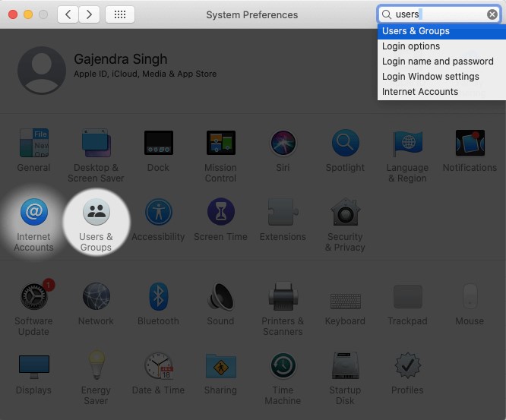Clear the search field text

[x=492, y=14]
